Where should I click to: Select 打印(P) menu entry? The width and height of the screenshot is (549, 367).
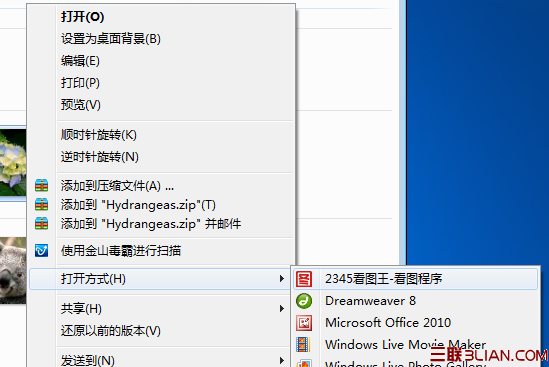pos(161,83)
